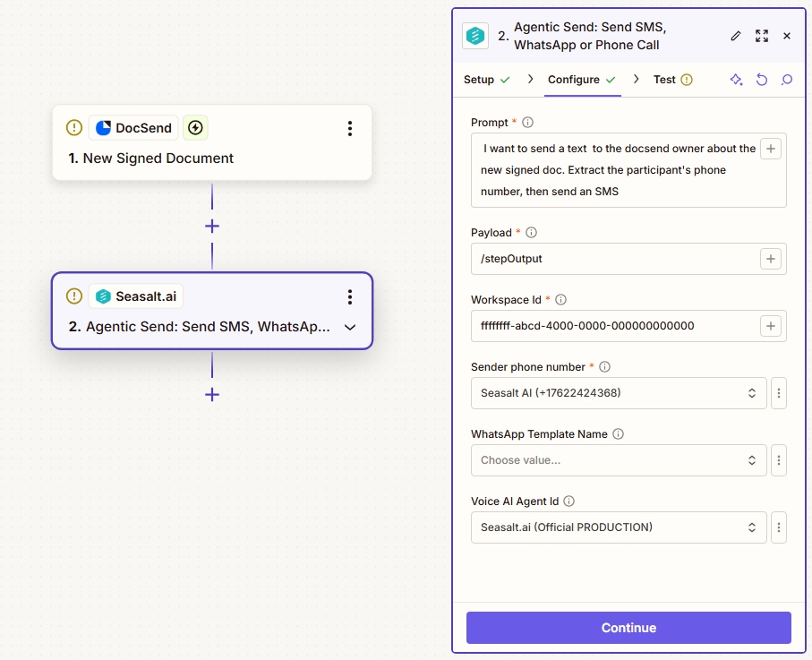This screenshot has width=812, height=660.
Task: Expand the panel to fullscreen with the arrows icon
Action: click(x=762, y=36)
